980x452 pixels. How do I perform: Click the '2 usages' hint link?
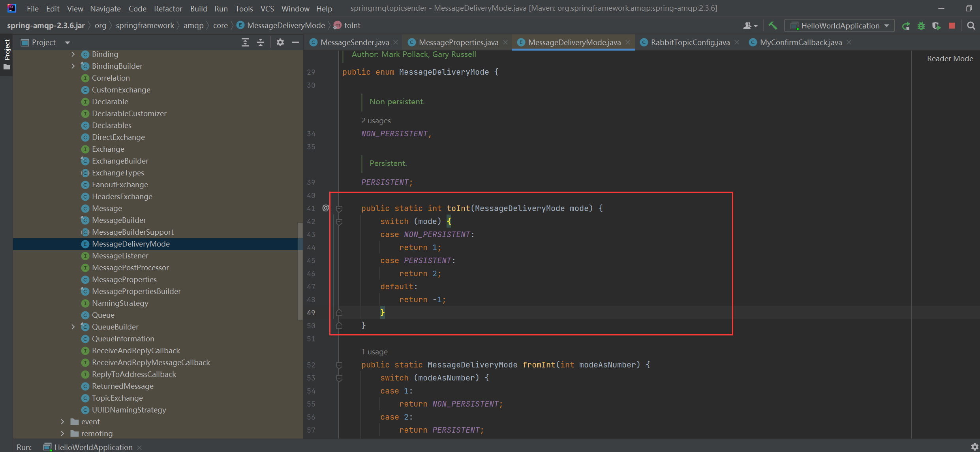pos(376,121)
